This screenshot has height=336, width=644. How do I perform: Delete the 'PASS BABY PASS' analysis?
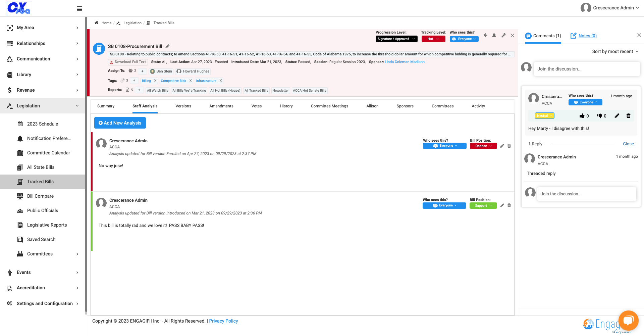pyautogui.click(x=509, y=205)
